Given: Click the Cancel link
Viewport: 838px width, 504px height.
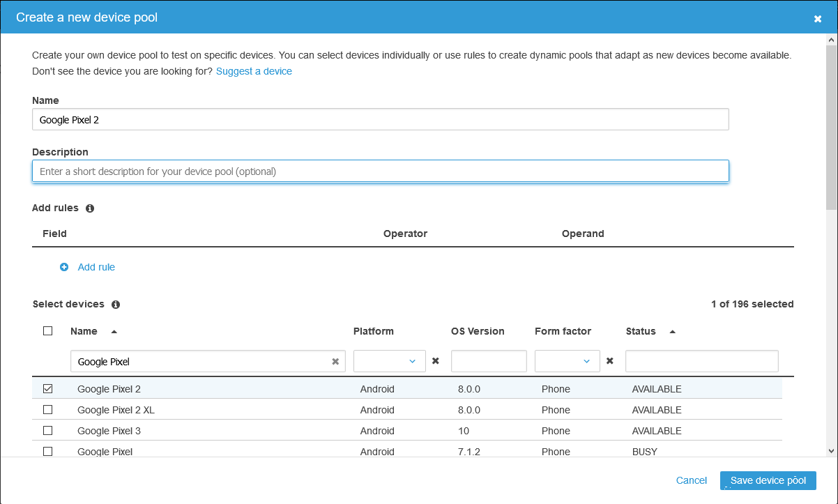Looking at the screenshot, I should coord(692,480).
